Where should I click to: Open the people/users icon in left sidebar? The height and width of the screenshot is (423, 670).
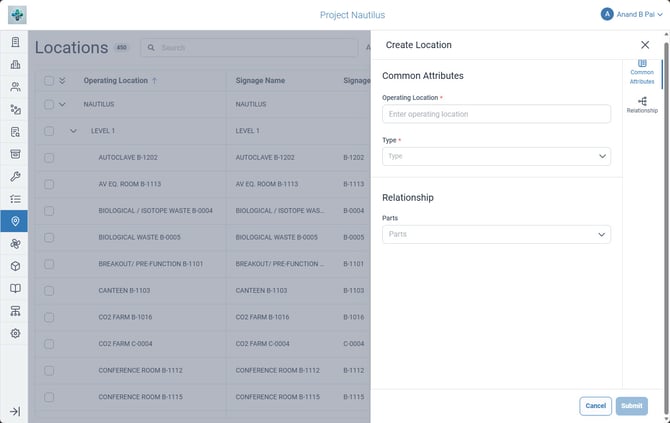pyautogui.click(x=15, y=87)
